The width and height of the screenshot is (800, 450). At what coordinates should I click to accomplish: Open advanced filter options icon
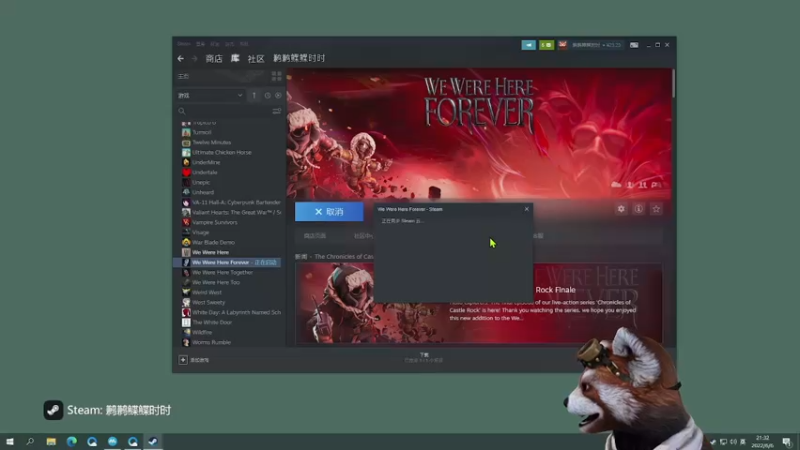(277, 111)
